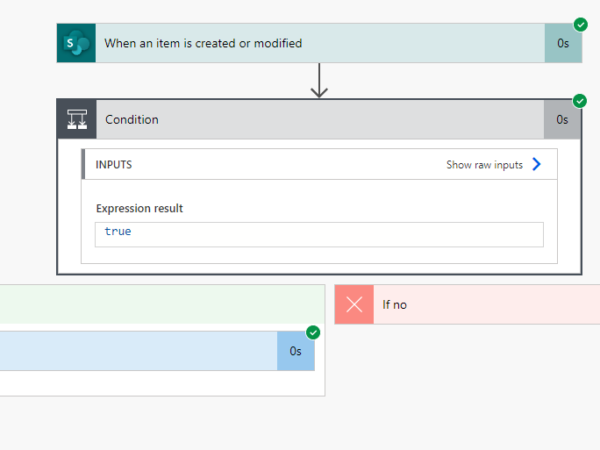600x450 pixels.
Task: Click the 0s duration on the blue action card
Action: pos(295,351)
